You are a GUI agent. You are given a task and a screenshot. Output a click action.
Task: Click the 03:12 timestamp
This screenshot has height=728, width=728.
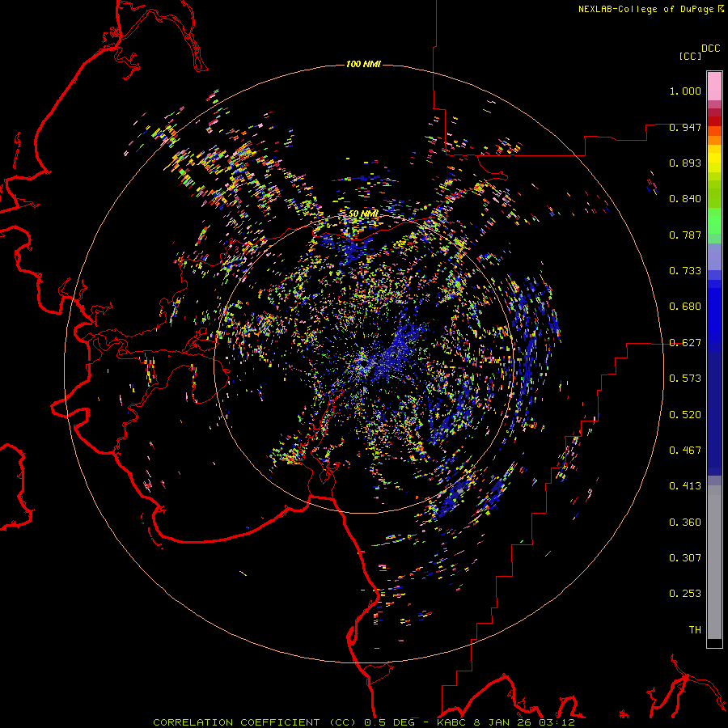pos(557,722)
